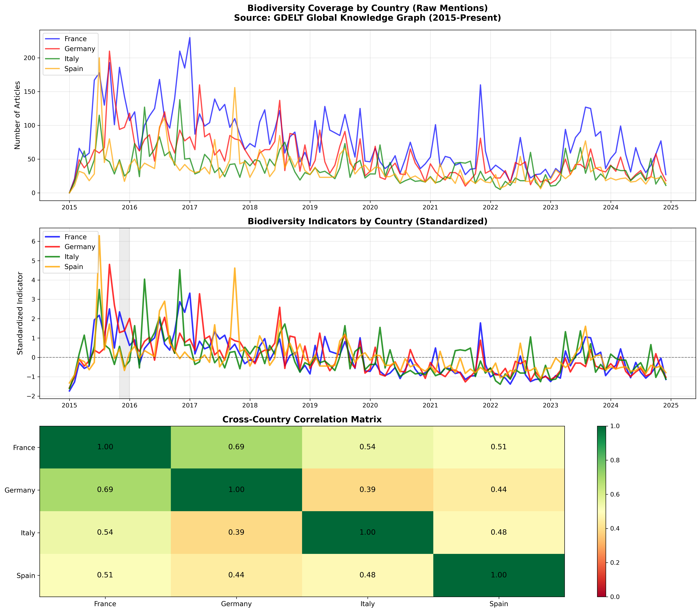Click the Spain row, France column 0.51 cell

pyautogui.click(x=105, y=575)
